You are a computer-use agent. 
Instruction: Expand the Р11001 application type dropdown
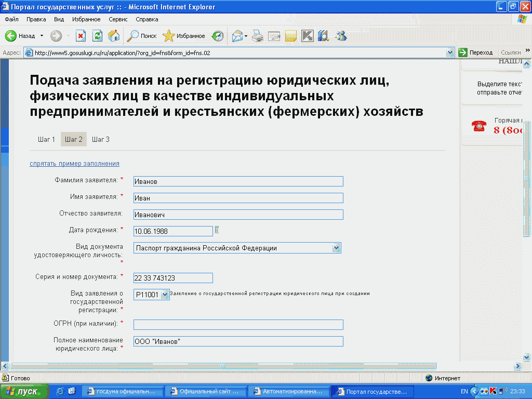pos(165,294)
